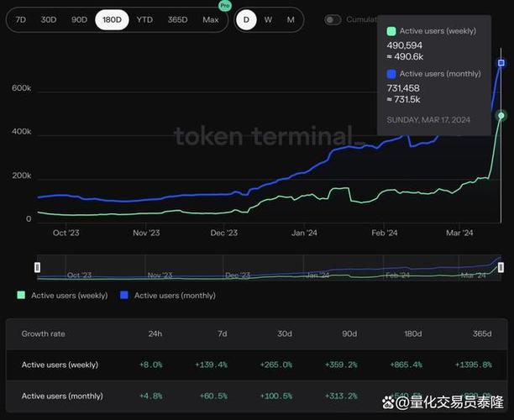Choose daily (D) granularity
Viewport: 514px width, 420px height.
(x=246, y=19)
